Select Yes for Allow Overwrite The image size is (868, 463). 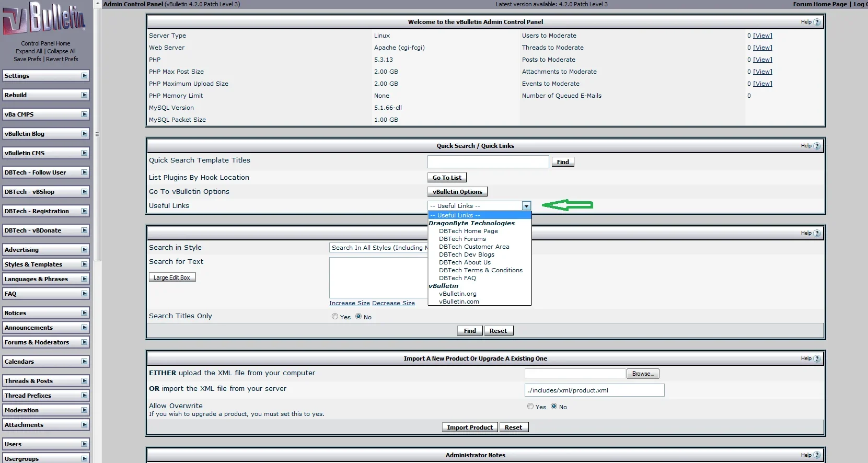point(530,406)
